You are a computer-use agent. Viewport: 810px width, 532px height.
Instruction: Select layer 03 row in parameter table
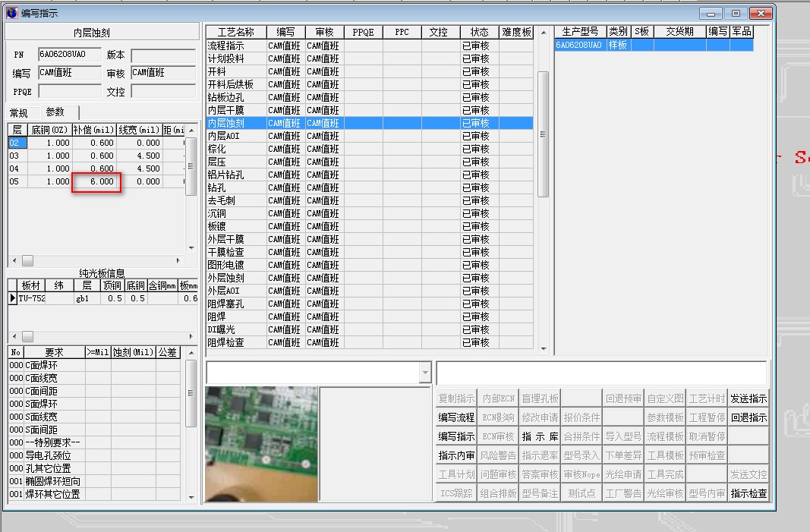(x=96, y=156)
